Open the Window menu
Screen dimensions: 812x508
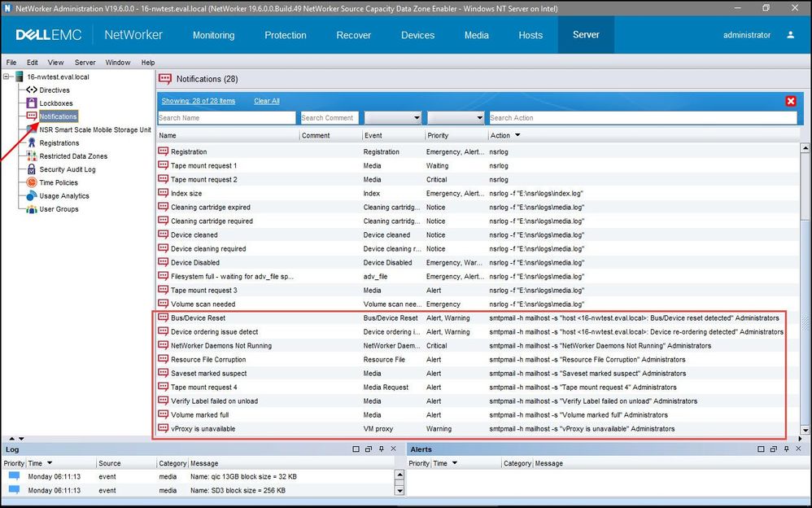click(x=117, y=62)
